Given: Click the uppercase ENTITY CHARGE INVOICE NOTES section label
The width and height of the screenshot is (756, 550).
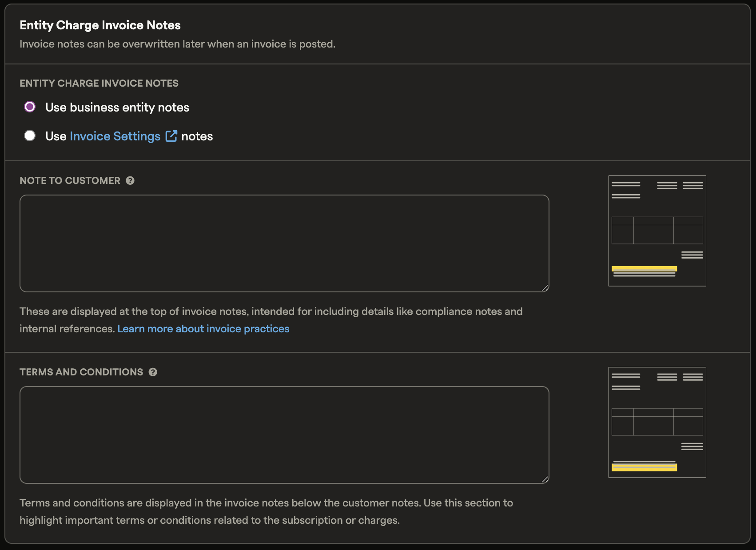Looking at the screenshot, I should point(99,83).
